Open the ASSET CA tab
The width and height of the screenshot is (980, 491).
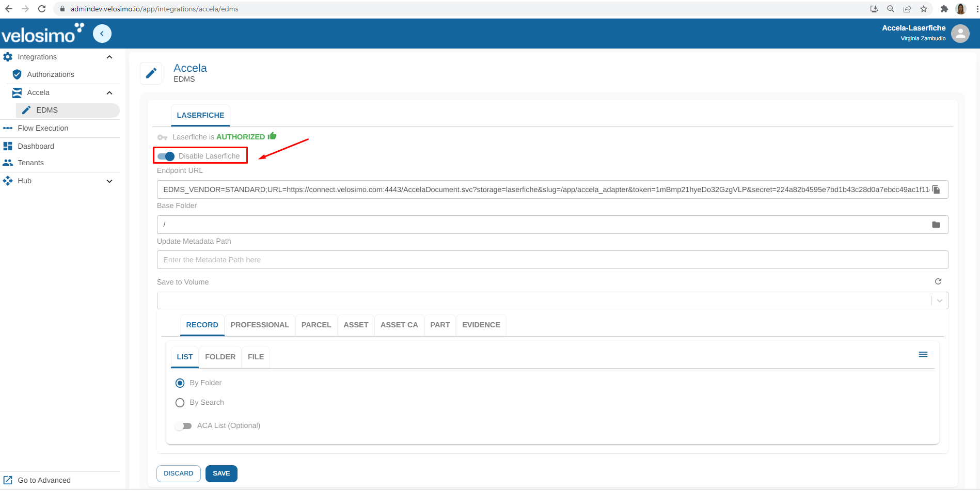coord(399,325)
